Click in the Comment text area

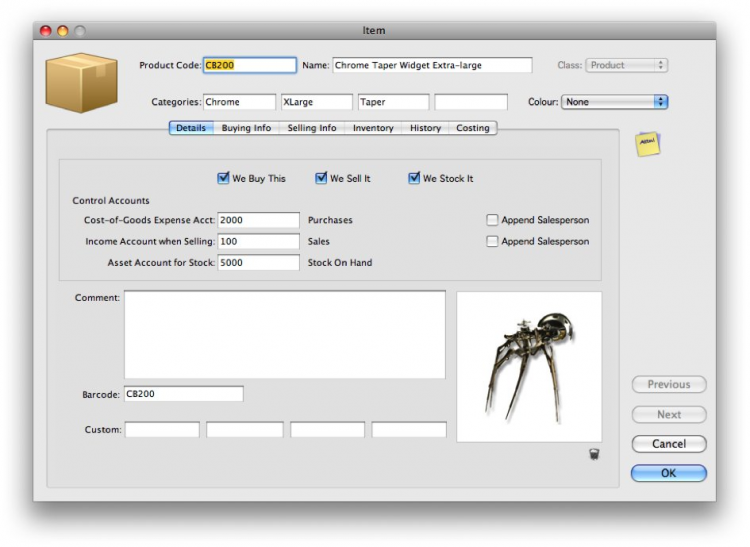[x=284, y=334]
